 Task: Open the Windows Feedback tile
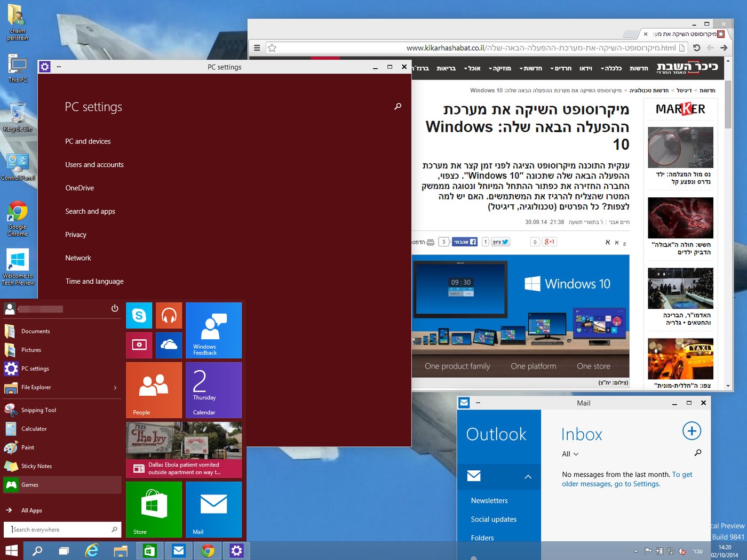213,330
